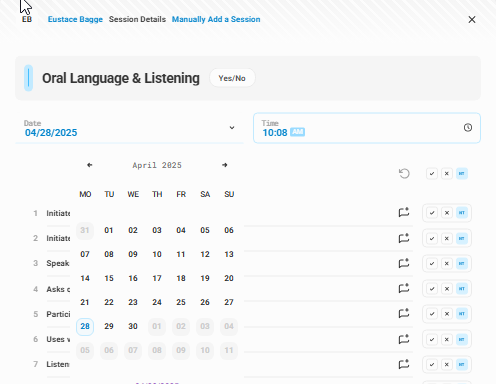Mark row 7 Listen as no
This screenshot has width=496, height=384.
tap(447, 364)
